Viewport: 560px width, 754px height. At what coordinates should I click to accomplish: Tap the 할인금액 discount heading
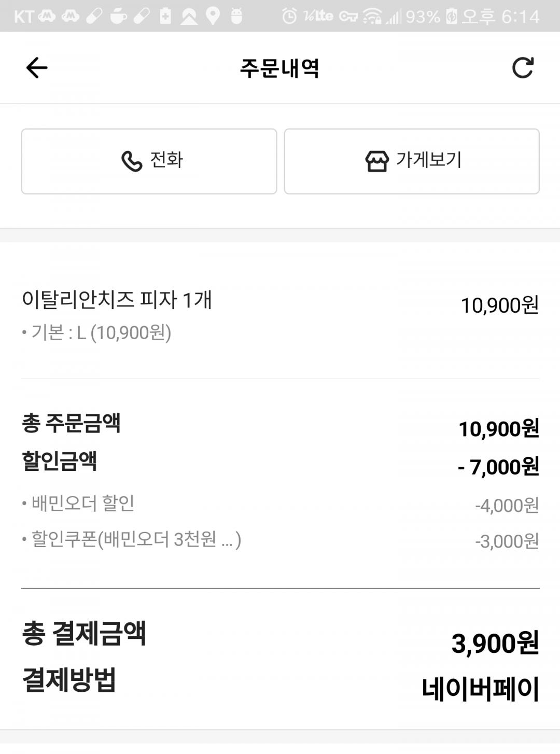(x=60, y=460)
